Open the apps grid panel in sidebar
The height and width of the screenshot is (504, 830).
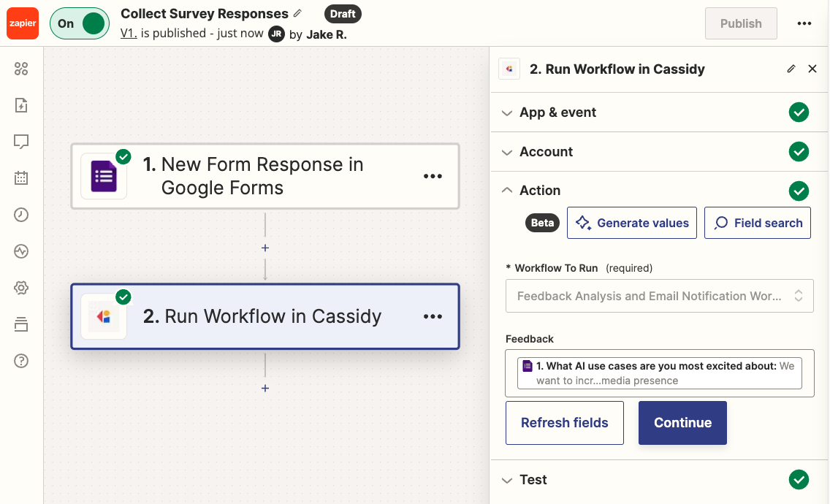click(21, 69)
